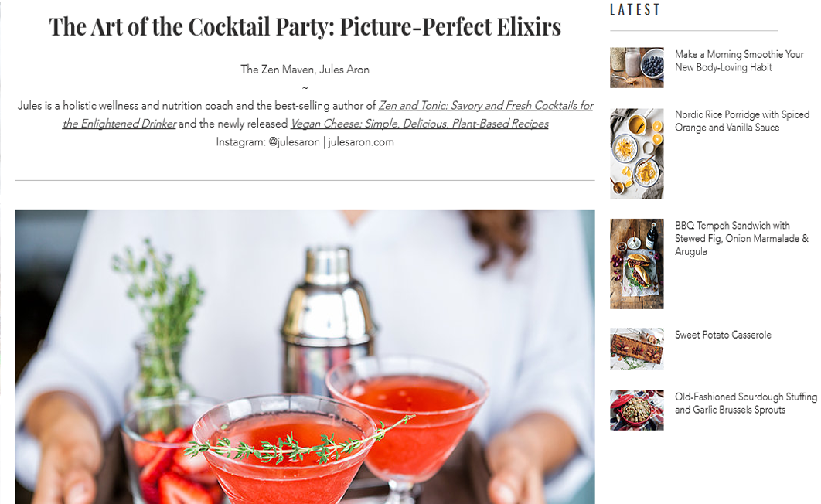Click the julesaron.com website text
Screen dimensions: 821x504
pos(361,142)
